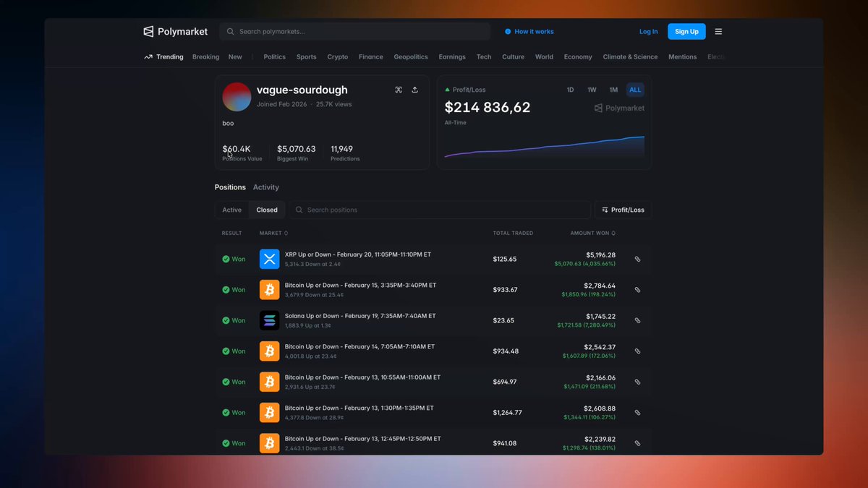The height and width of the screenshot is (488, 868).
Task: Open Solana Up or Down February 19 market
Action: pos(360,316)
